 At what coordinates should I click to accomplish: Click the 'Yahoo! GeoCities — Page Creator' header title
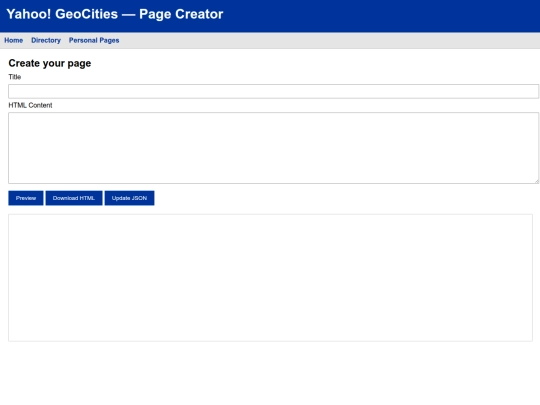pyautogui.click(x=115, y=14)
